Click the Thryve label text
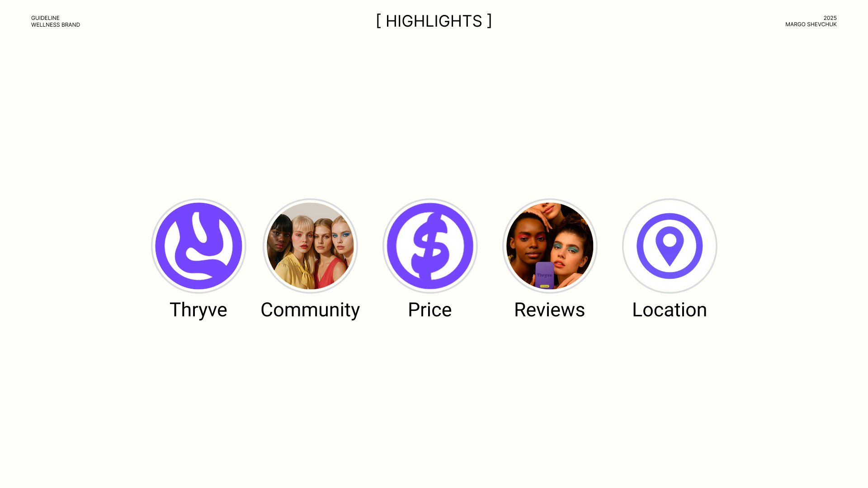 pos(198,310)
